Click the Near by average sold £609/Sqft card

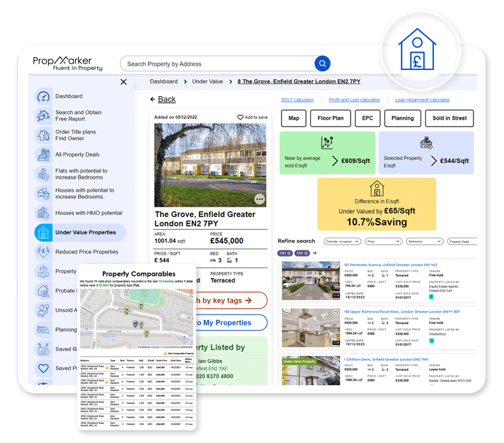(328, 153)
